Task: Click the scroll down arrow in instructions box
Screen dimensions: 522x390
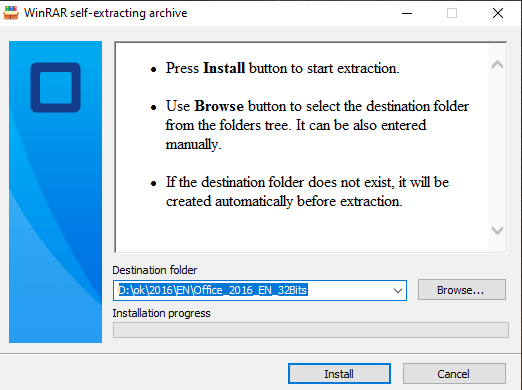Action: pyautogui.click(x=497, y=230)
